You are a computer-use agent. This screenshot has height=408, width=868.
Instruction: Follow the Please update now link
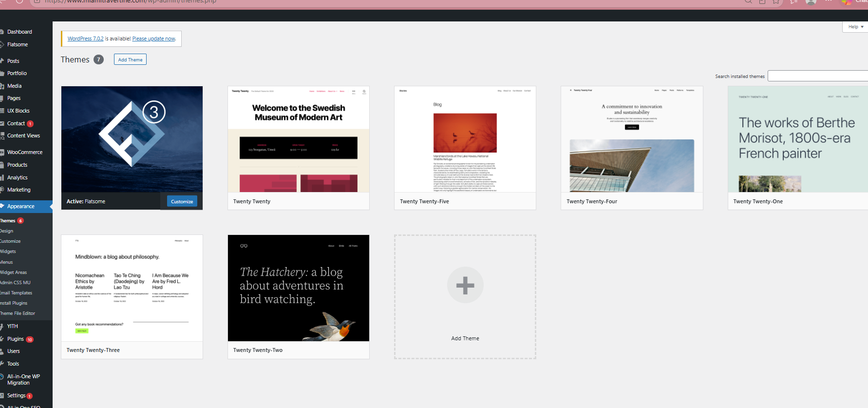click(x=153, y=39)
